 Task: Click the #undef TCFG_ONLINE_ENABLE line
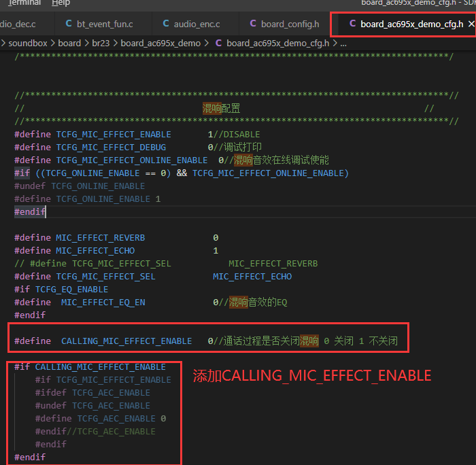80,186
